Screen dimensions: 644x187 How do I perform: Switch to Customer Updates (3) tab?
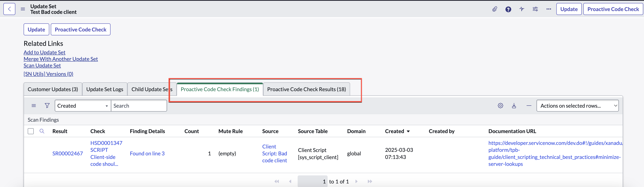click(53, 89)
